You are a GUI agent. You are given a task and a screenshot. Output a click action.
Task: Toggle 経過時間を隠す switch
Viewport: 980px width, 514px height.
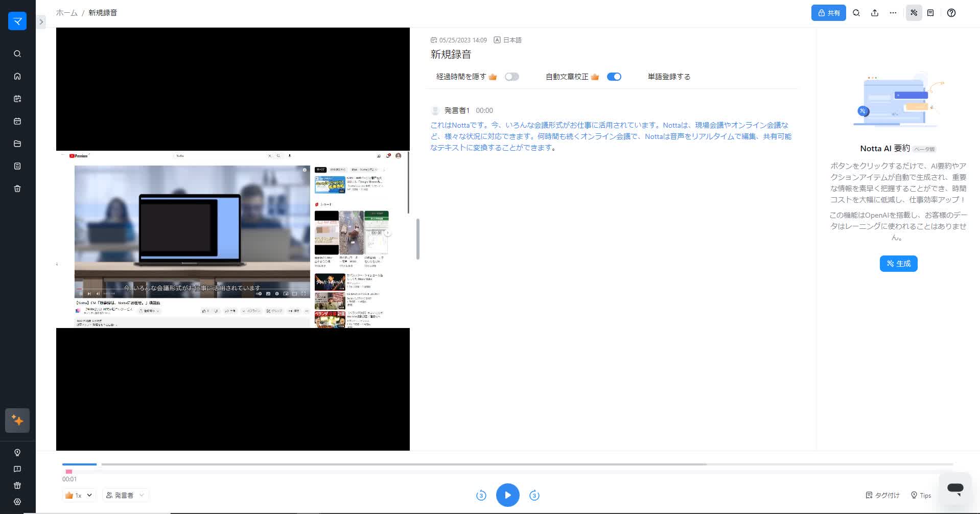point(511,77)
